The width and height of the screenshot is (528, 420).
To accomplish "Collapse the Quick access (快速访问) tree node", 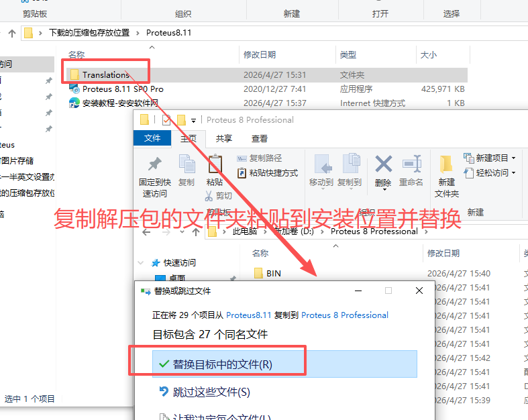I will tap(141, 263).
